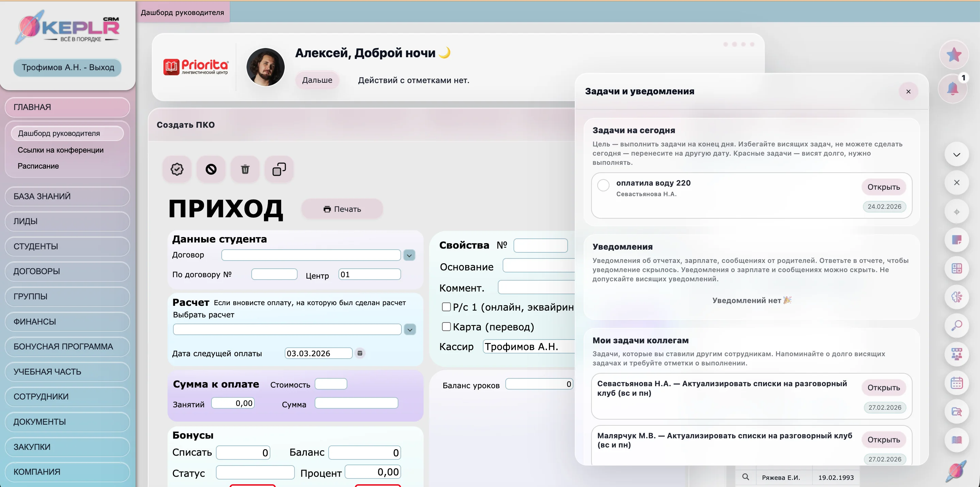
Task: Switch to the Дашборд руководителя tab
Action: click(x=183, y=12)
